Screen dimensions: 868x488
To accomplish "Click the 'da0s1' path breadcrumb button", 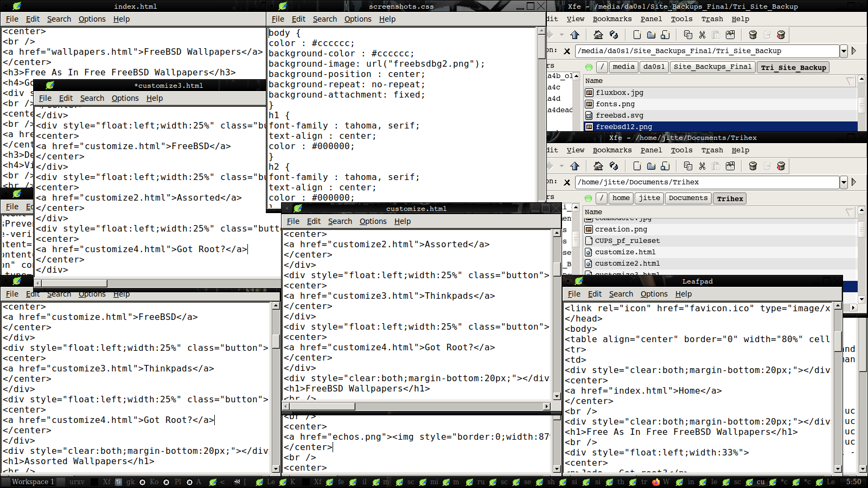I will pyautogui.click(x=654, y=67).
